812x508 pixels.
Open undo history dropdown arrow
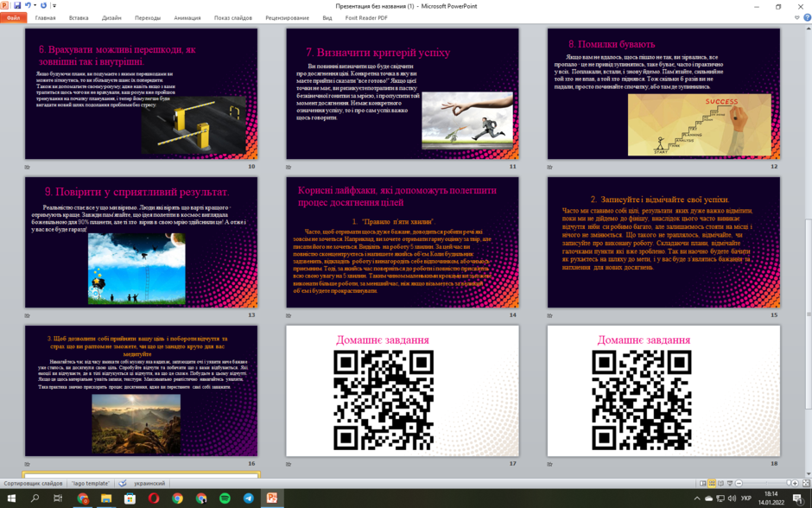(35, 5)
